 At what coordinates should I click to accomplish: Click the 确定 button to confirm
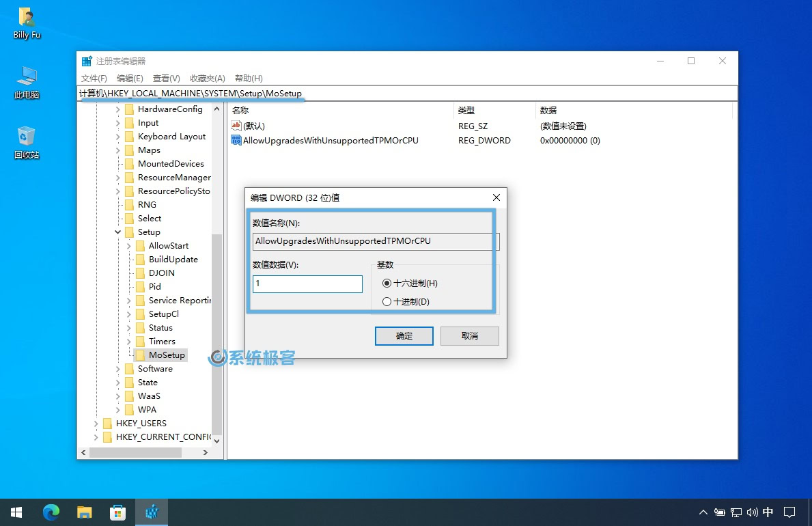[x=404, y=335]
